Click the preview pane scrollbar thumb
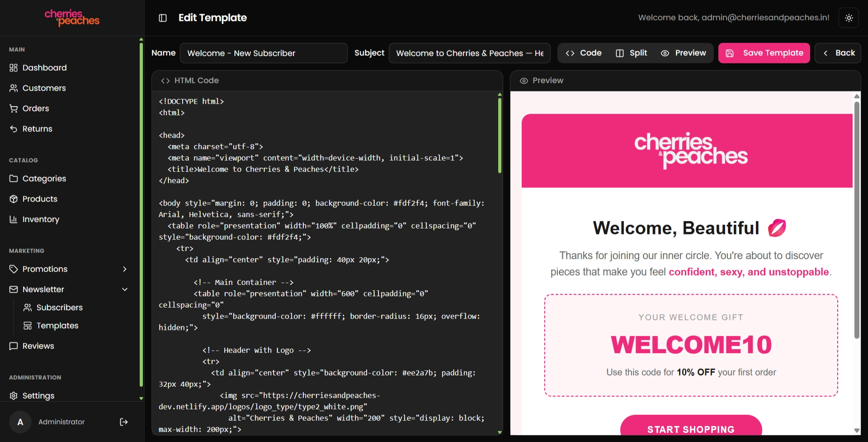Image resolution: width=868 pixels, height=442 pixels. (x=857, y=220)
